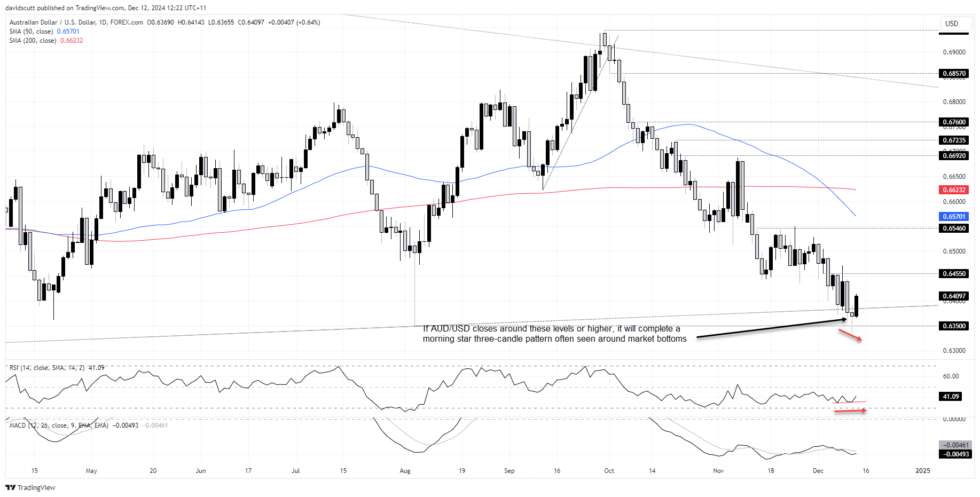This screenshot has height=497, width=980.
Task: Click the 0.69000 price axis label
Action: pos(954,52)
